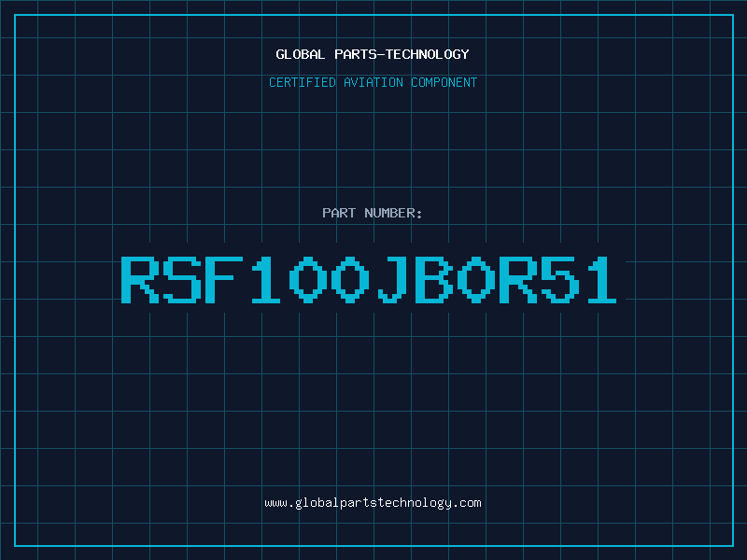Click the GLOBAL PARTS-TECHNOLOGY heading

point(373,54)
